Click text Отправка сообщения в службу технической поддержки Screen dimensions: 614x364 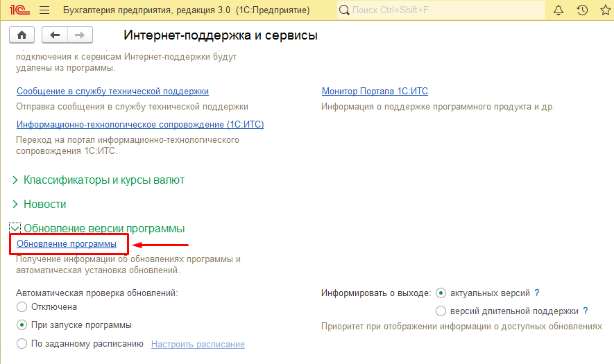coord(132,107)
